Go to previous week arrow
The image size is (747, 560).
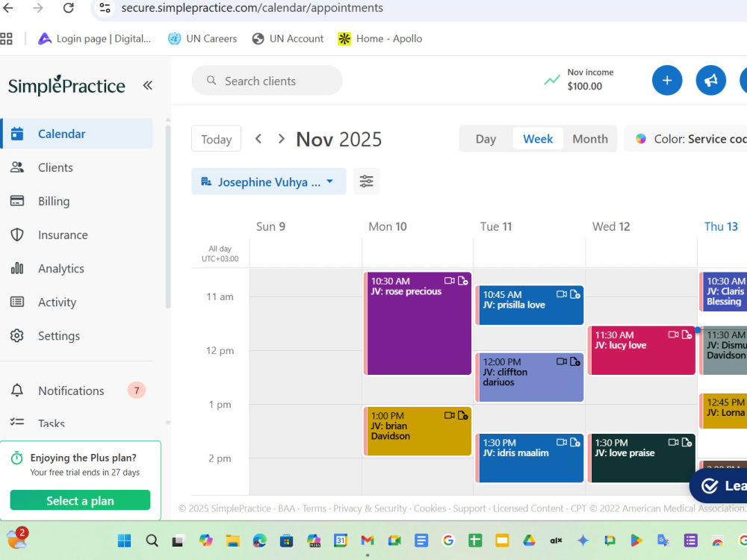coord(258,139)
